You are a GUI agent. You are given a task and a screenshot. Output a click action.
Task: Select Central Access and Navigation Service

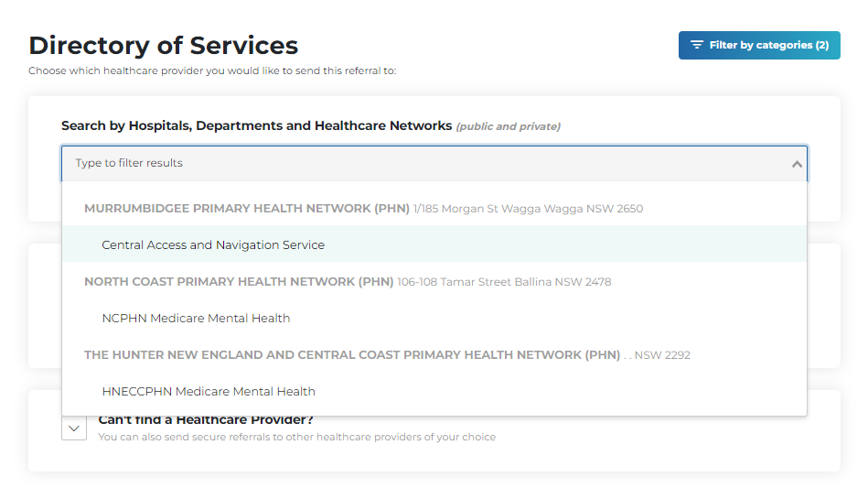click(213, 244)
